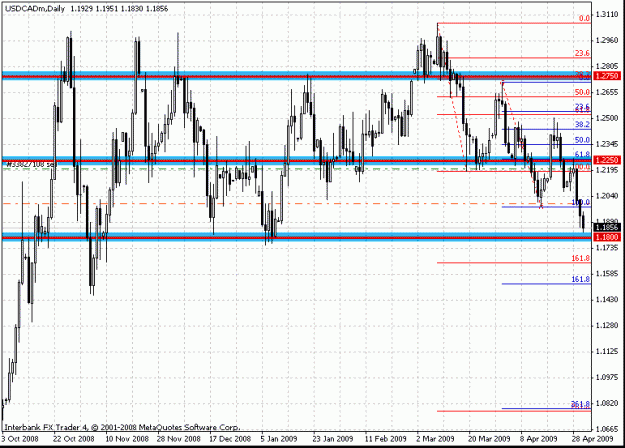Click the 28 Nov 2008 date label
The image size is (625, 448).
coord(179,439)
